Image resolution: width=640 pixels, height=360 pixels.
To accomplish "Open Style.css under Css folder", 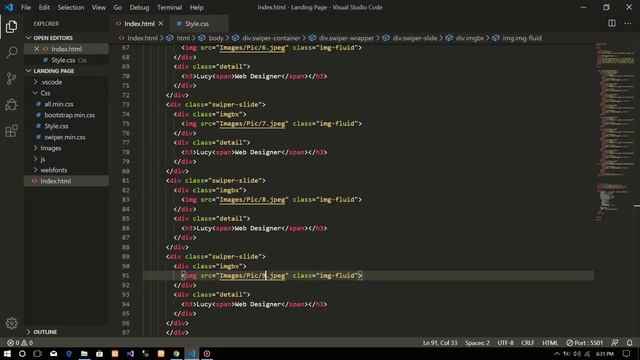I will (x=56, y=126).
